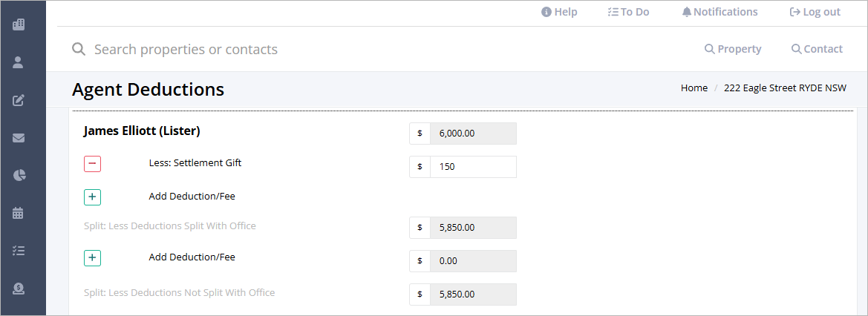Open Help in top menu
Screen dimensions: 868x316
coord(559,12)
